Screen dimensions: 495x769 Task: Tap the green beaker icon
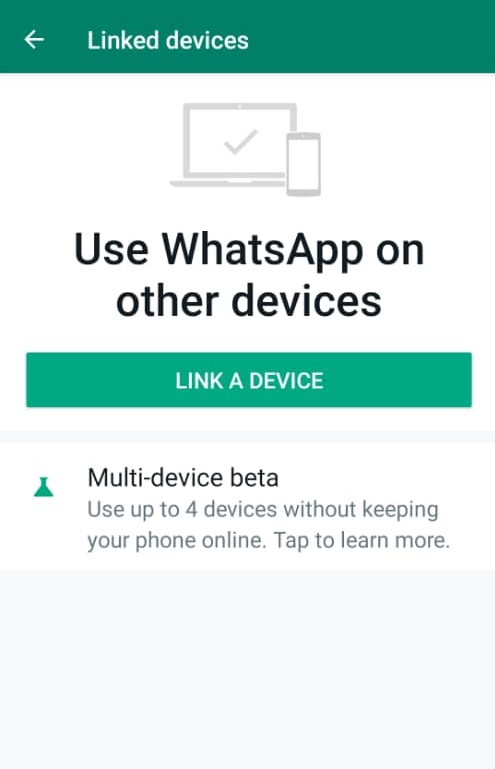coord(44,487)
